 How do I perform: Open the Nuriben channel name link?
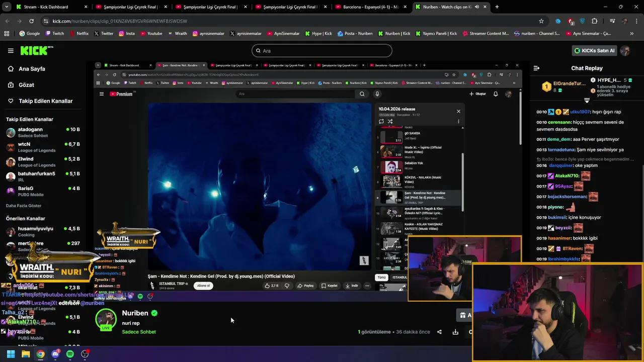pyautogui.click(x=135, y=313)
